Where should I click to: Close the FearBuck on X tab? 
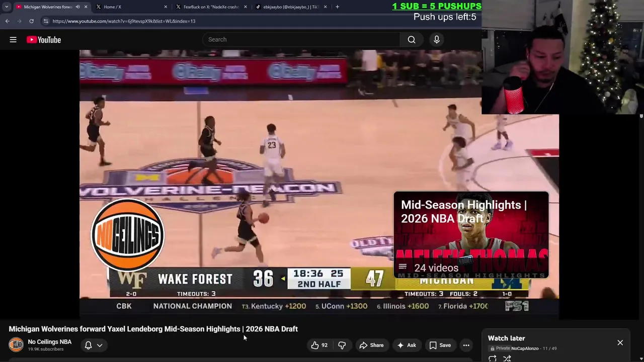pos(246,7)
